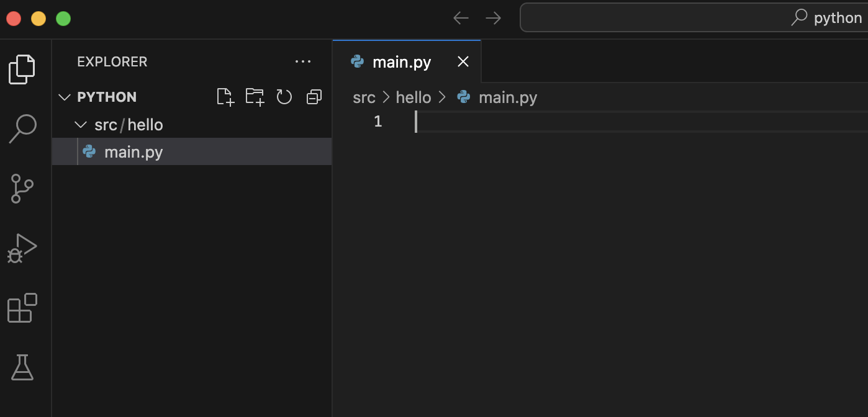The image size is (868, 417).
Task: Click the New Folder icon
Action: [x=255, y=97]
